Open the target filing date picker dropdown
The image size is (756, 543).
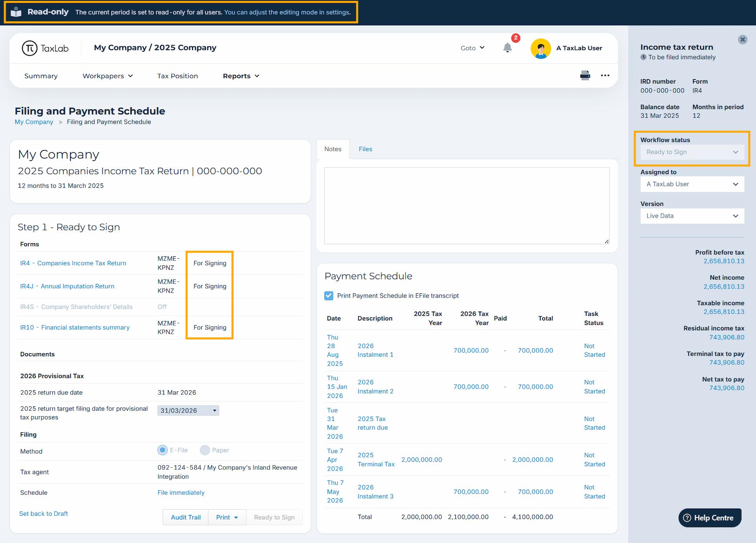tap(215, 410)
